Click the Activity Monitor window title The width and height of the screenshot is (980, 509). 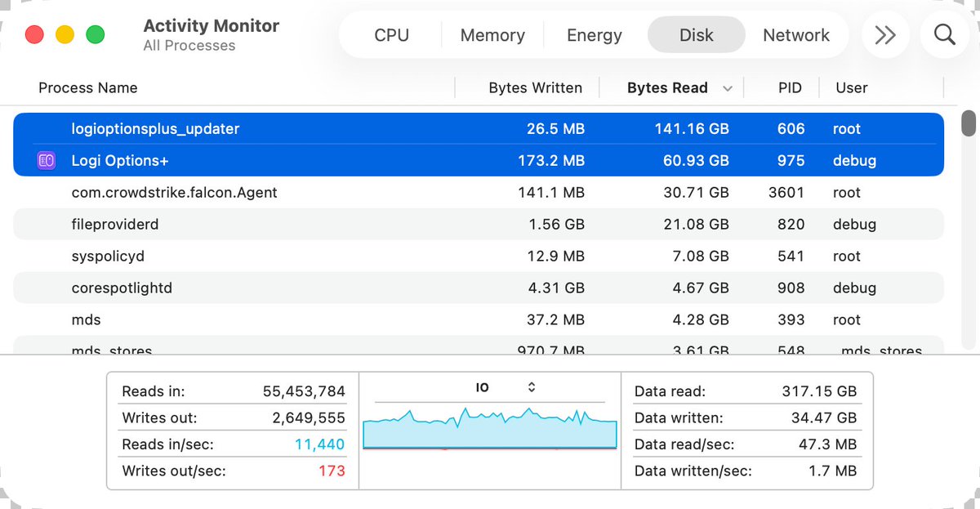click(212, 25)
